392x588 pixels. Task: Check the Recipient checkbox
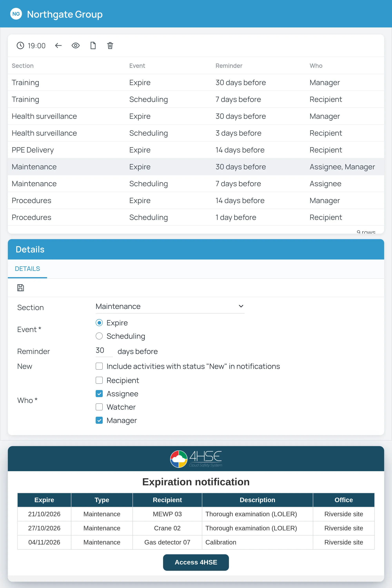99,380
